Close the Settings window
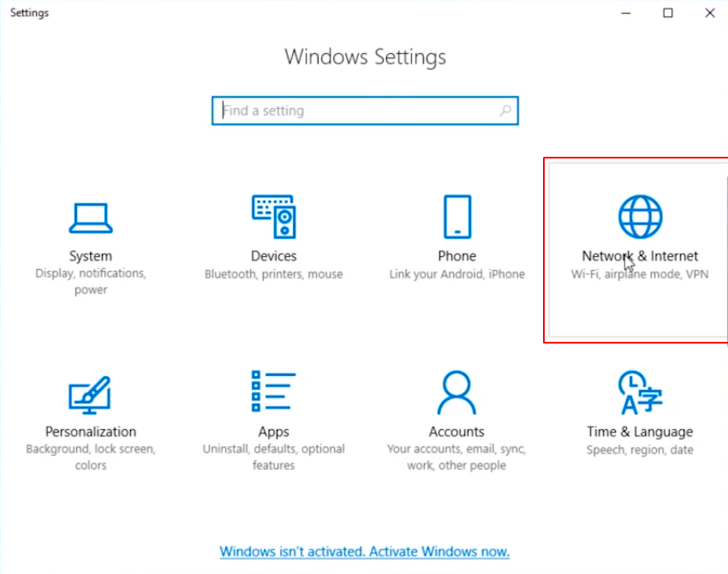This screenshot has width=728, height=574. 710,13
